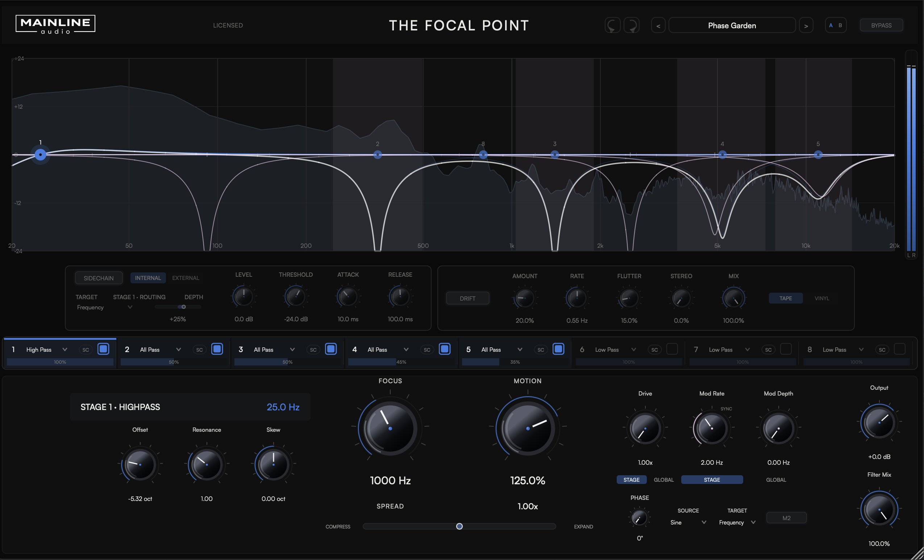Click the Mod Rate knob

(711, 428)
